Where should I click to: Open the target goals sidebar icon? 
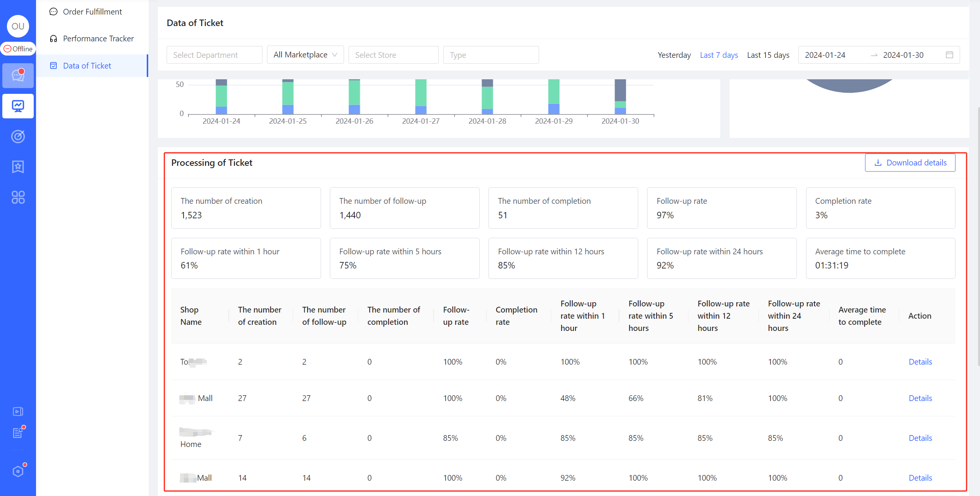coord(18,136)
